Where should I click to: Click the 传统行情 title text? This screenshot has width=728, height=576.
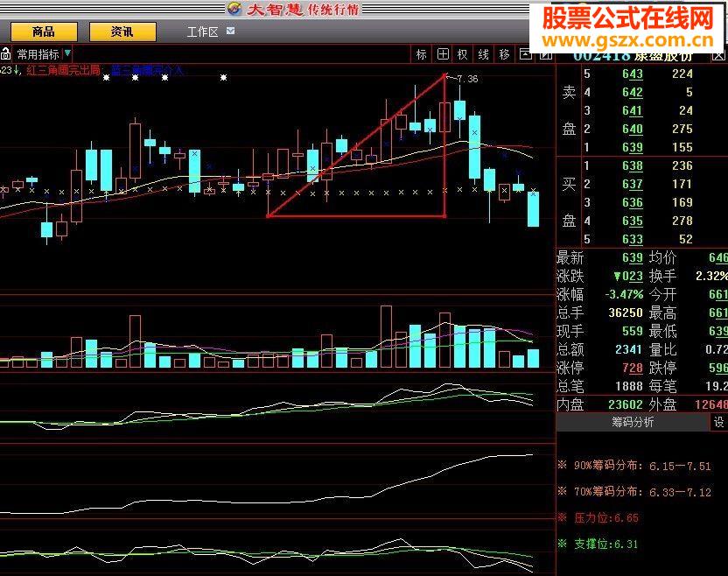point(332,9)
